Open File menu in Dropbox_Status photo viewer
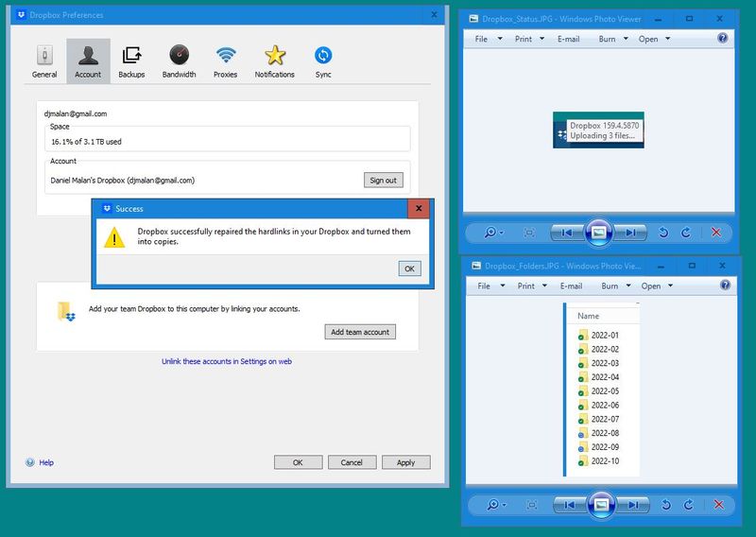Viewport: 756px width, 537px height. click(488, 39)
